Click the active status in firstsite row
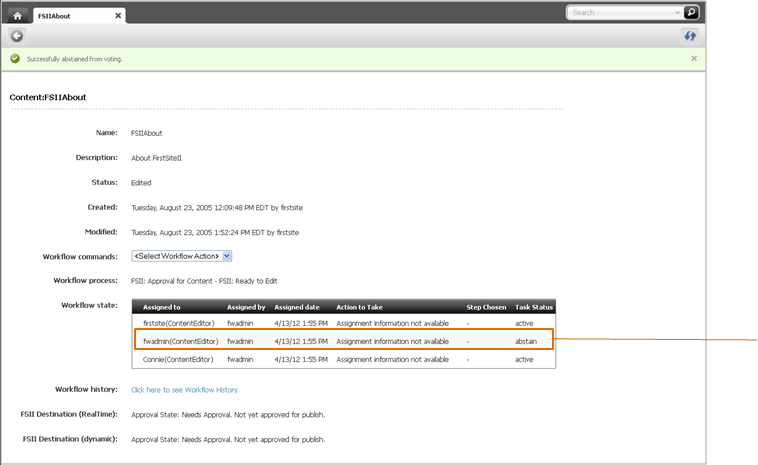 [x=524, y=323]
